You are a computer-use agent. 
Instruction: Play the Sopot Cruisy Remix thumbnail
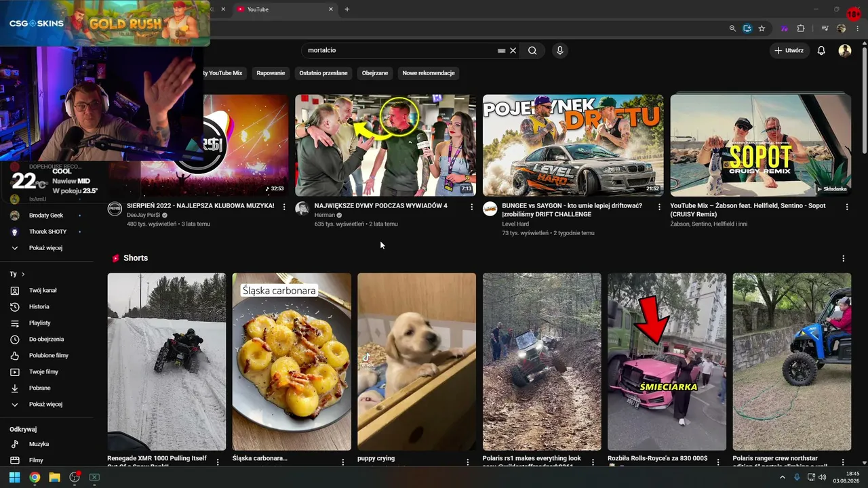pyautogui.click(x=761, y=145)
